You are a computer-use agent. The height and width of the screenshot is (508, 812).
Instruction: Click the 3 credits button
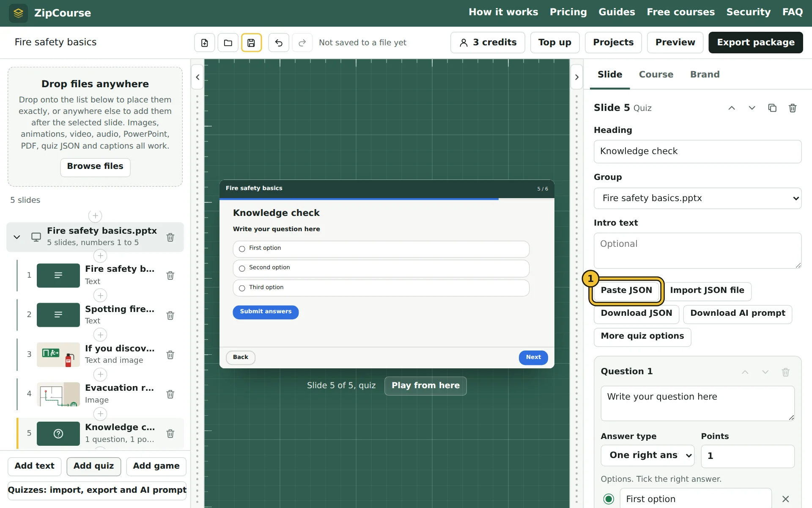click(488, 43)
